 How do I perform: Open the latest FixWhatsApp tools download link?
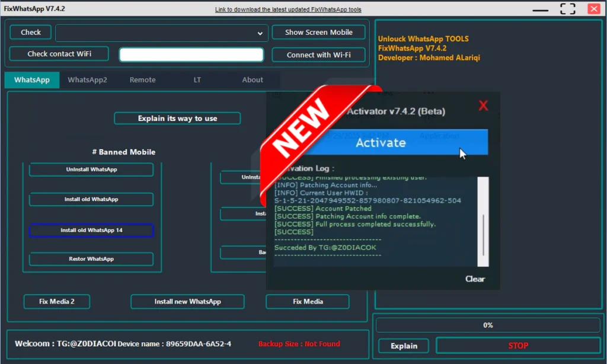coord(288,9)
